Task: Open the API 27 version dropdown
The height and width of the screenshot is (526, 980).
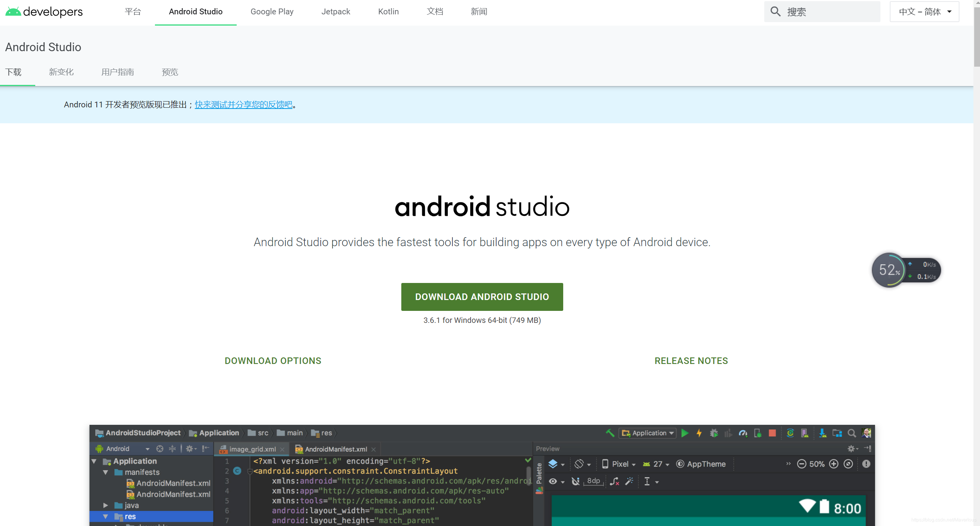Action: click(656, 464)
